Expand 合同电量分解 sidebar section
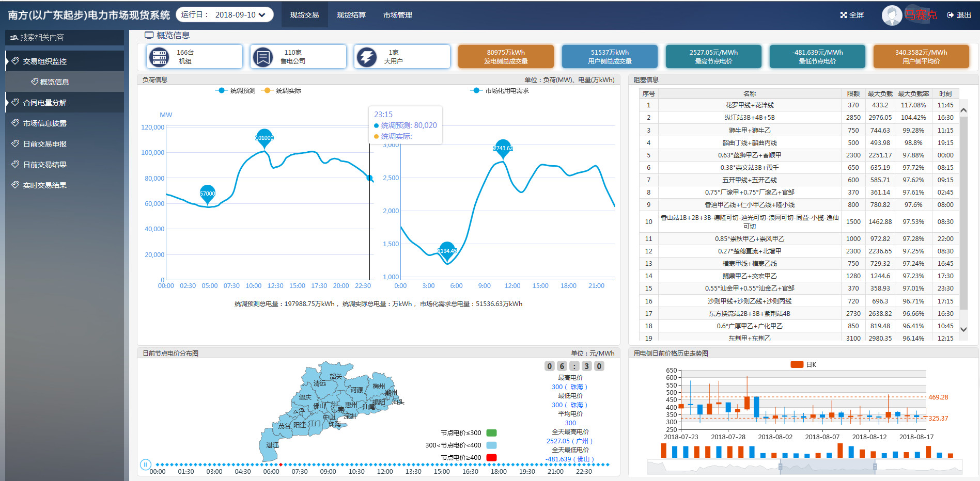Image resolution: width=980 pixels, height=481 pixels. click(x=44, y=103)
